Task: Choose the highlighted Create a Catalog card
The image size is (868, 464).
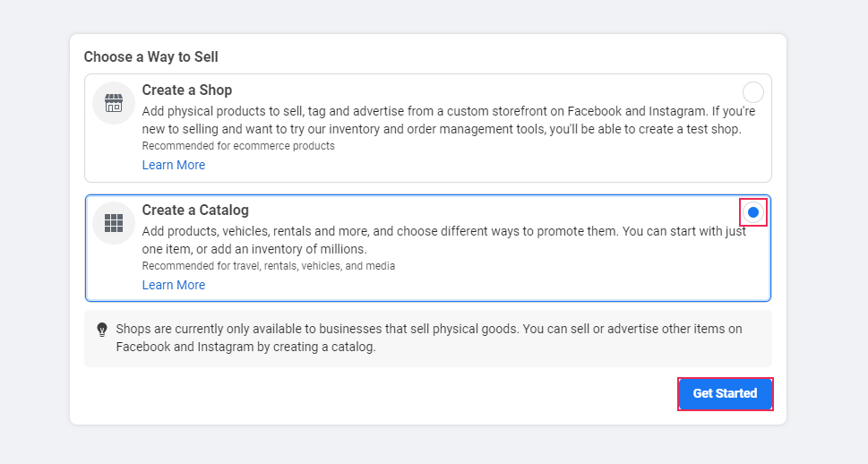Action: [428, 248]
